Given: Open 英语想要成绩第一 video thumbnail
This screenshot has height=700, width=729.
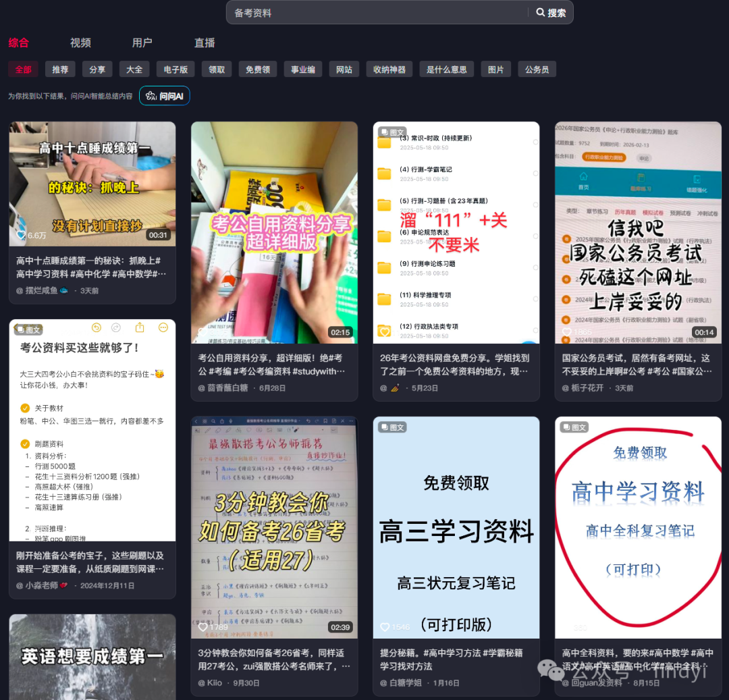Looking at the screenshot, I should click(92, 657).
